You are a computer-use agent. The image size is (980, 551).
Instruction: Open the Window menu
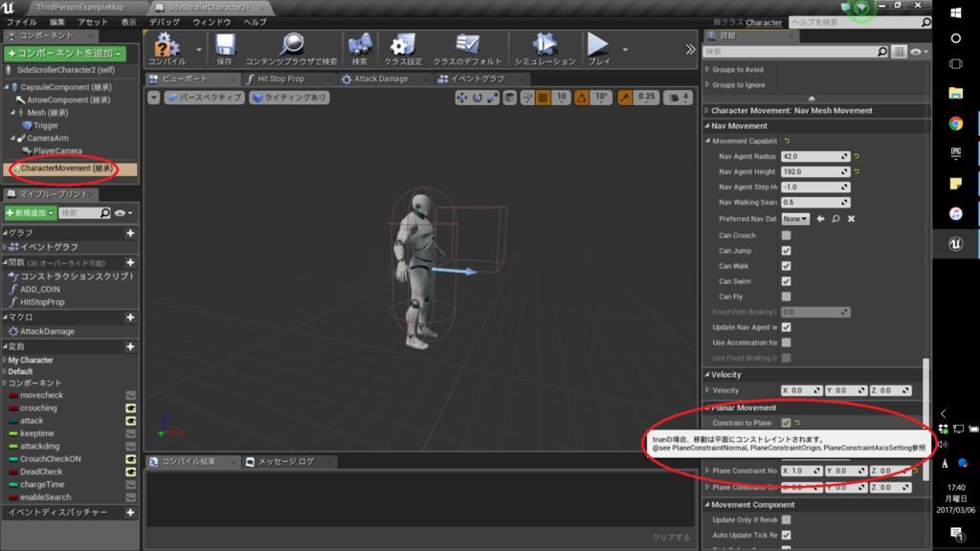tap(212, 22)
